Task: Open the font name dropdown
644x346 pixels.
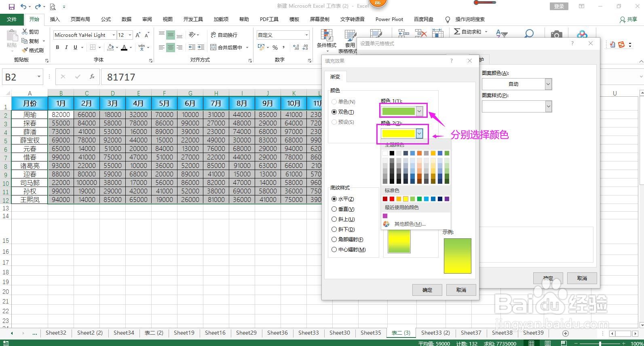Action: click(x=114, y=35)
